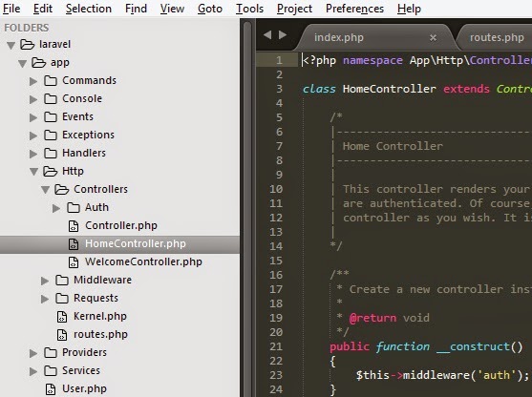Collapse the app folder

click(x=23, y=63)
